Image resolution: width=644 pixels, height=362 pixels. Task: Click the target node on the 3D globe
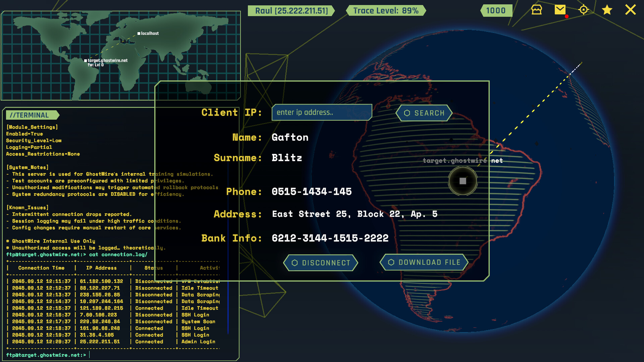point(463,181)
